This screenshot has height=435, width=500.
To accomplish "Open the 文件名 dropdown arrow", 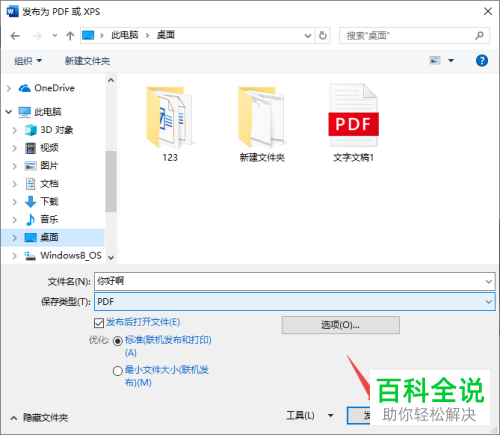I will click(x=489, y=282).
